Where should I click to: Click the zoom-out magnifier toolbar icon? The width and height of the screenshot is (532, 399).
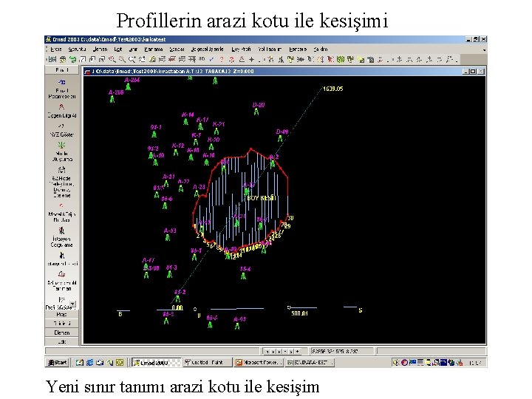pos(122,60)
